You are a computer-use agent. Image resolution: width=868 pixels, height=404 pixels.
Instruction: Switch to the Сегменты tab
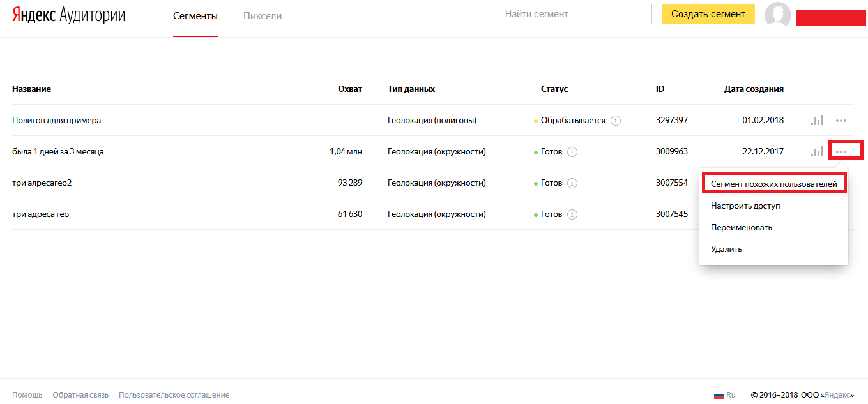195,15
